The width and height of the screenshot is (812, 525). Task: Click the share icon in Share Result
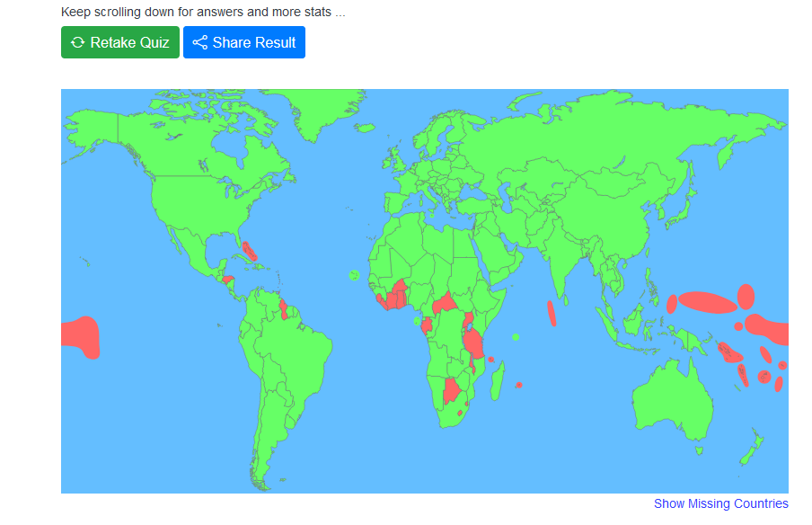click(x=200, y=42)
